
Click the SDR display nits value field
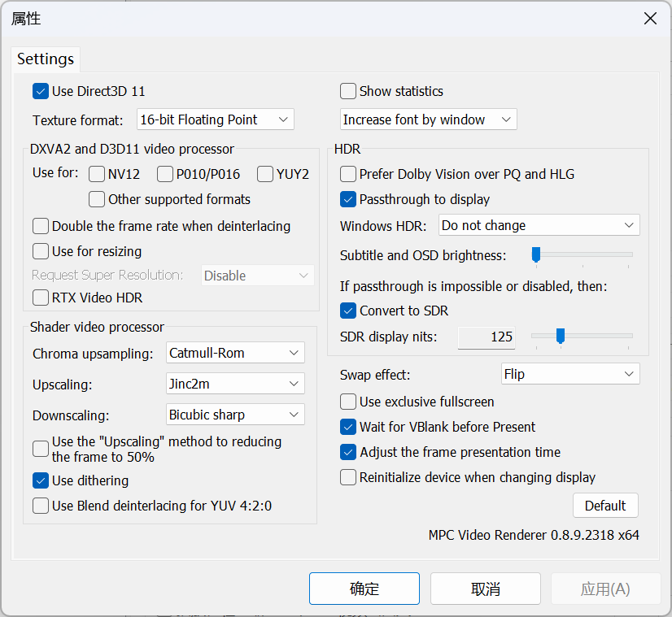[488, 337]
